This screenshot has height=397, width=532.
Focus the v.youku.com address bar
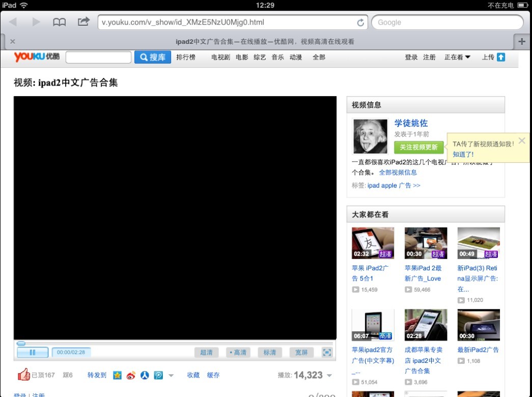point(233,22)
